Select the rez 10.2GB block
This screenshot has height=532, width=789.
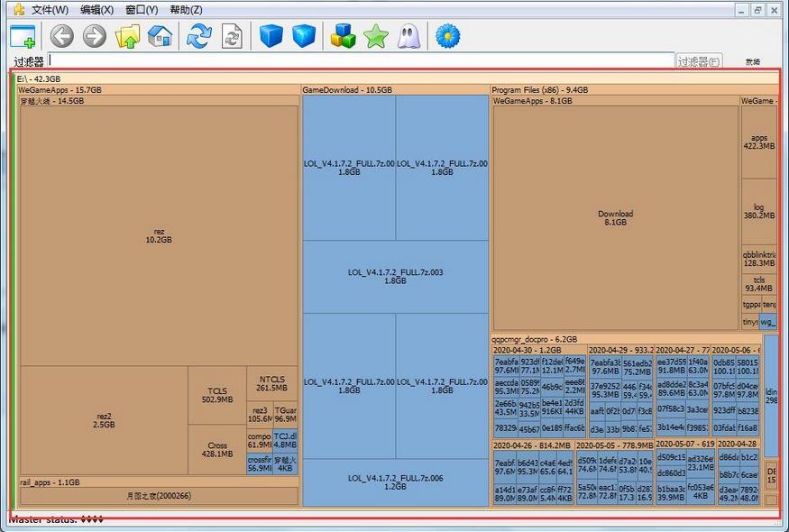click(x=158, y=234)
